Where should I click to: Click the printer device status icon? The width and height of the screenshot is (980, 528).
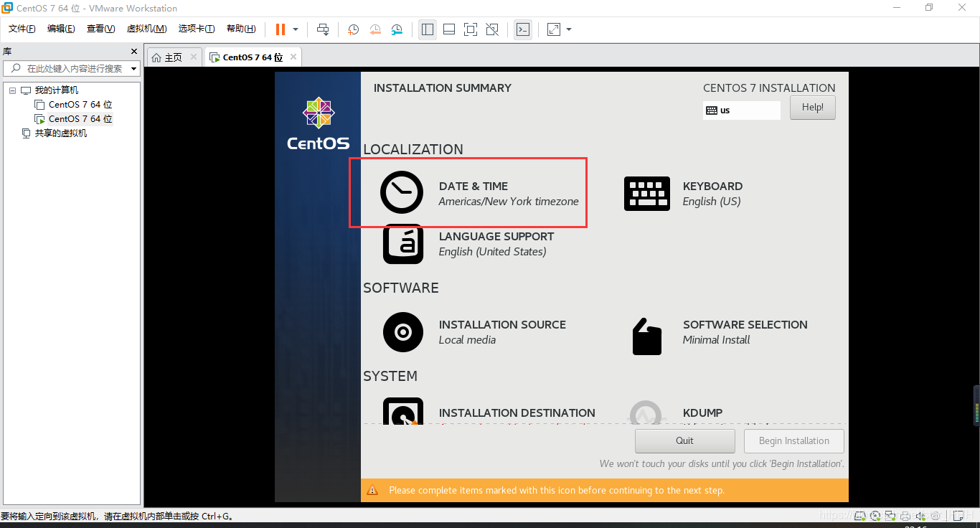pyautogui.click(x=905, y=515)
